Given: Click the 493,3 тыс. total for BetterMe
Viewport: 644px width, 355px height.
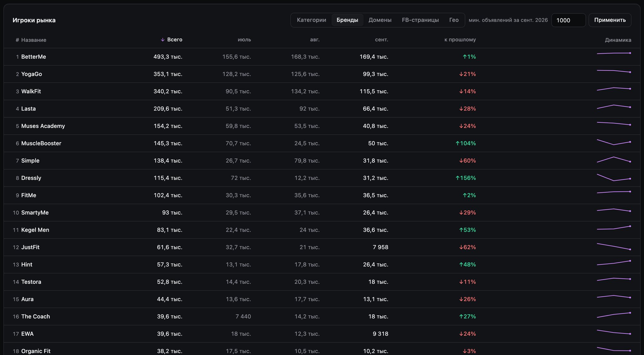Looking at the screenshot, I should coord(168,57).
